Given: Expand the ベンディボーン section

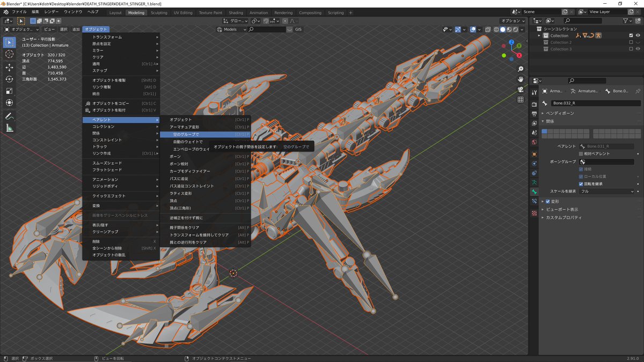Looking at the screenshot, I should pos(560,113).
